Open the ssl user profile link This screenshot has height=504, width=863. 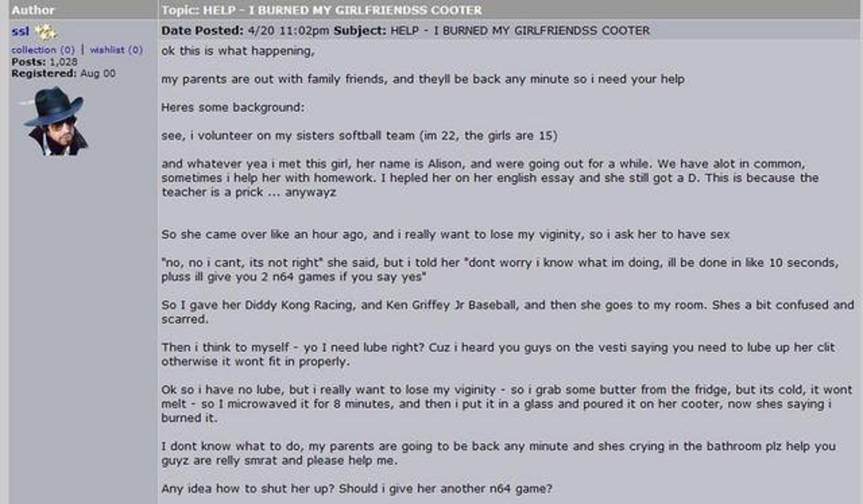click(x=20, y=32)
